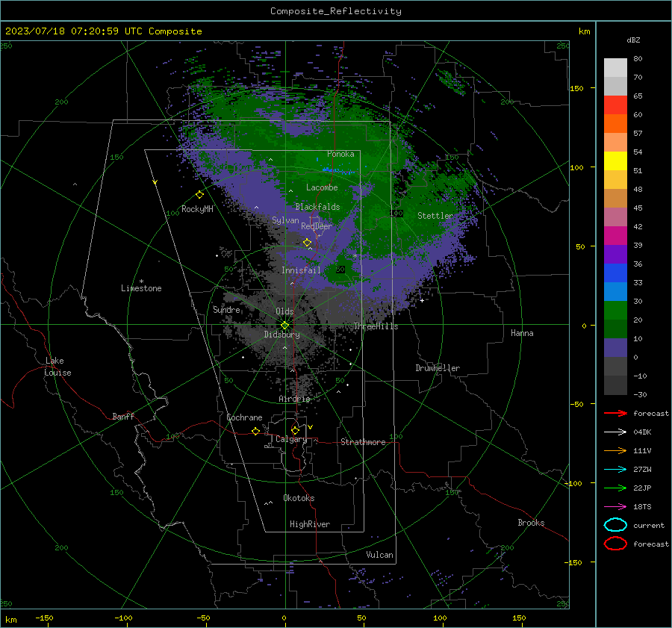Click the Limestone label

coord(141,288)
